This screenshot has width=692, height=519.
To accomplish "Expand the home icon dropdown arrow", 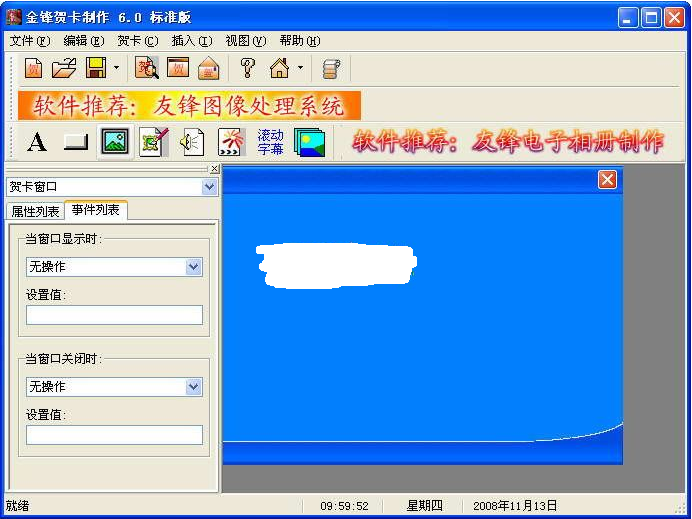I will (301, 68).
